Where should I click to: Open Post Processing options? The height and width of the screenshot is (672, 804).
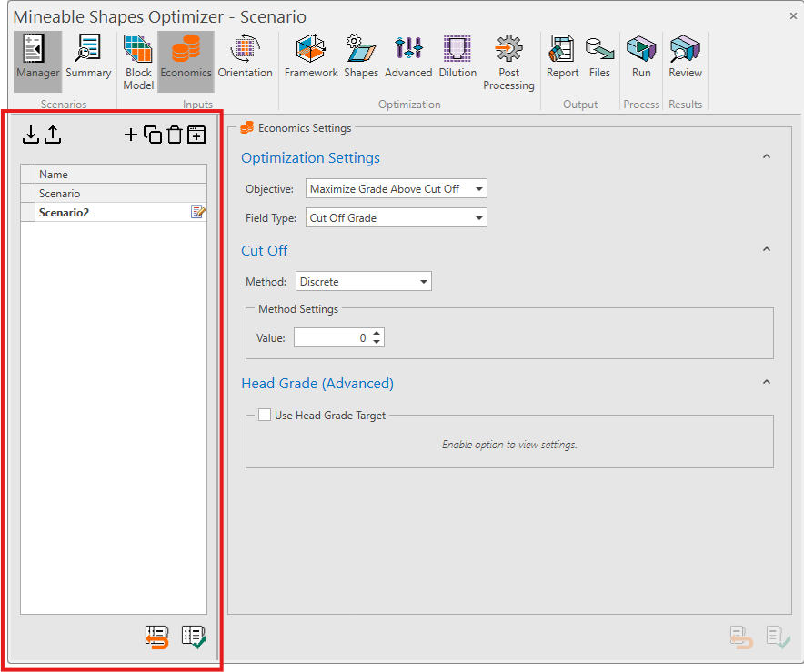coord(508,60)
